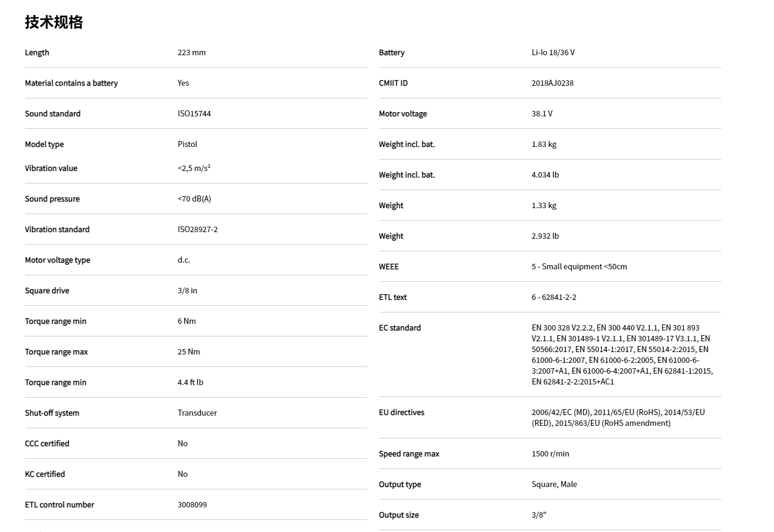The height and width of the screenshot is (532, 774).
Task: Select the CMIIT ID 2018AJ0238 value
Action: point(552,83)
